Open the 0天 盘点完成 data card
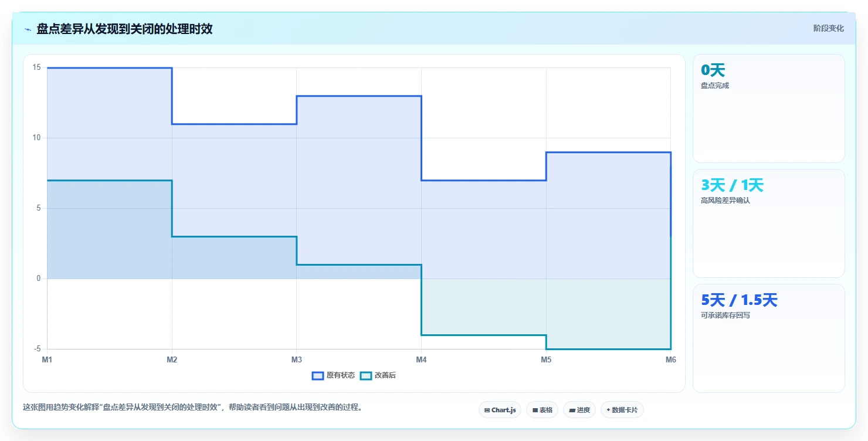This screenshot has height=441, width=868. pos(768,108)
